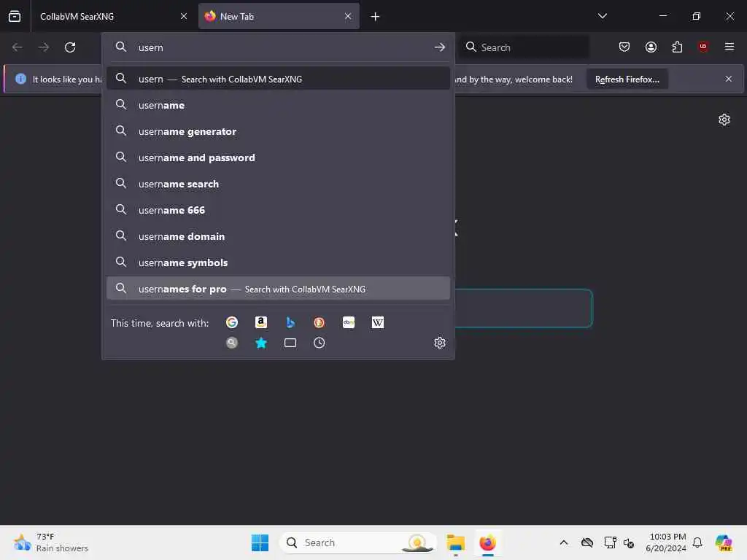The image size is (747, 560).
Task: Click the OneDrive cloud tray icon
Action: pos(587,542)
